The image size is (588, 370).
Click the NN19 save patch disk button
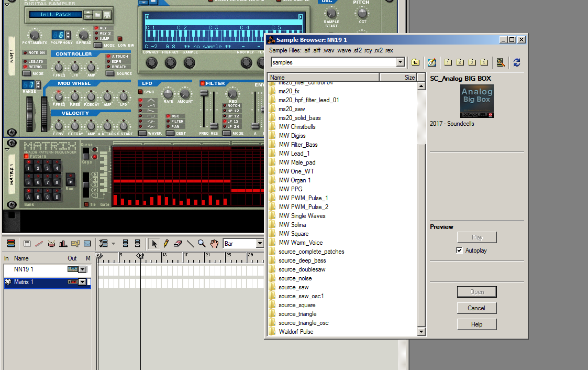pyautogui.click(x=107, y=15)
